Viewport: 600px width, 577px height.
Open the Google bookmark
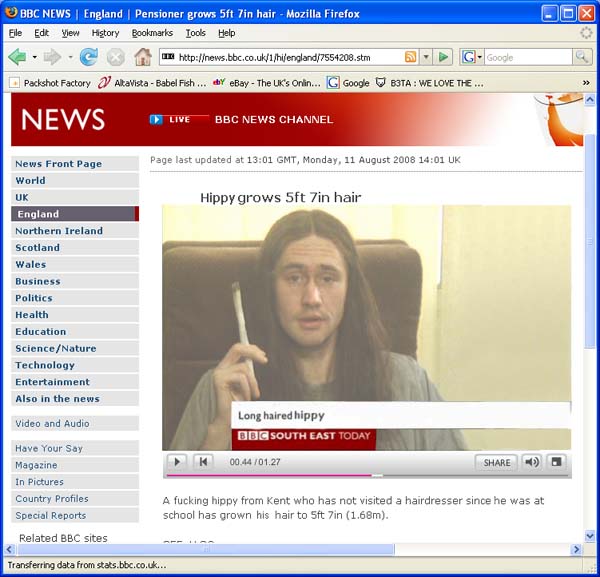(x=348, y=83)
